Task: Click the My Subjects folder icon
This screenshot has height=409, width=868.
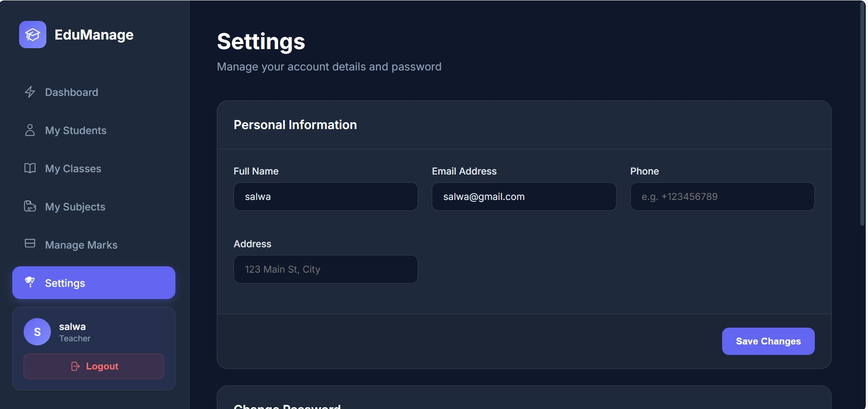Action: click(30, 207)
